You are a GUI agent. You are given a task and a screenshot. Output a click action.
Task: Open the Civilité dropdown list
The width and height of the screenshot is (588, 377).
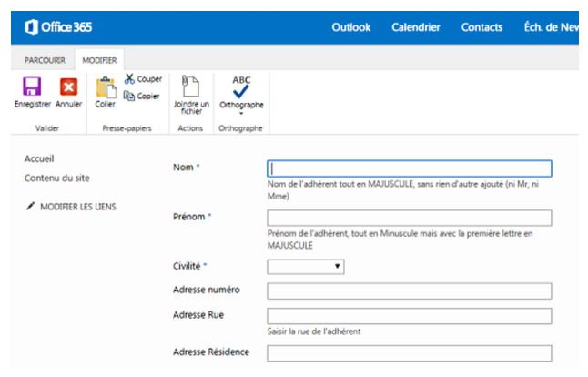(306, 267)
